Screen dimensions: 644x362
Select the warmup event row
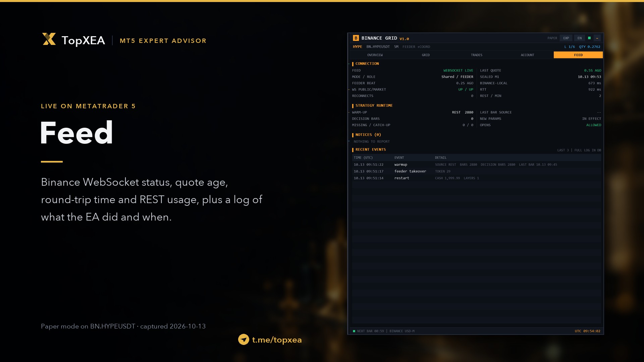(x=476, y=165)
